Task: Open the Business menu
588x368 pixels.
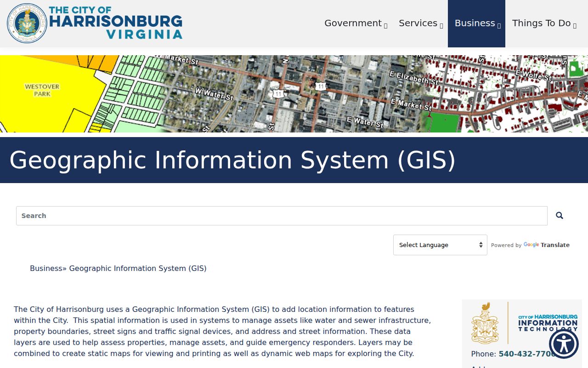Action: pos(477,23)
